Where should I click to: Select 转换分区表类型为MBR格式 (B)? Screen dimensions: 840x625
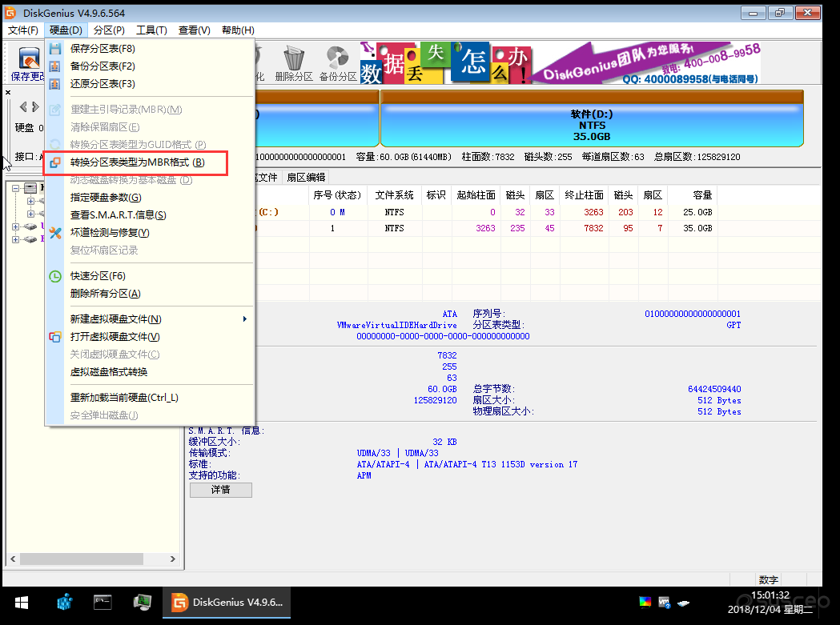pos(137,162)
